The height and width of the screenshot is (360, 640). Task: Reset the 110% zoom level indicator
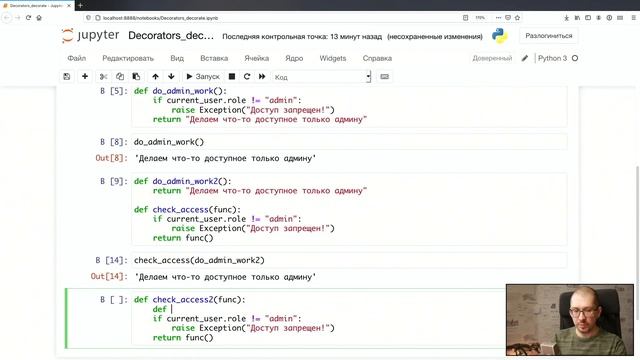(x=480, y=18)
